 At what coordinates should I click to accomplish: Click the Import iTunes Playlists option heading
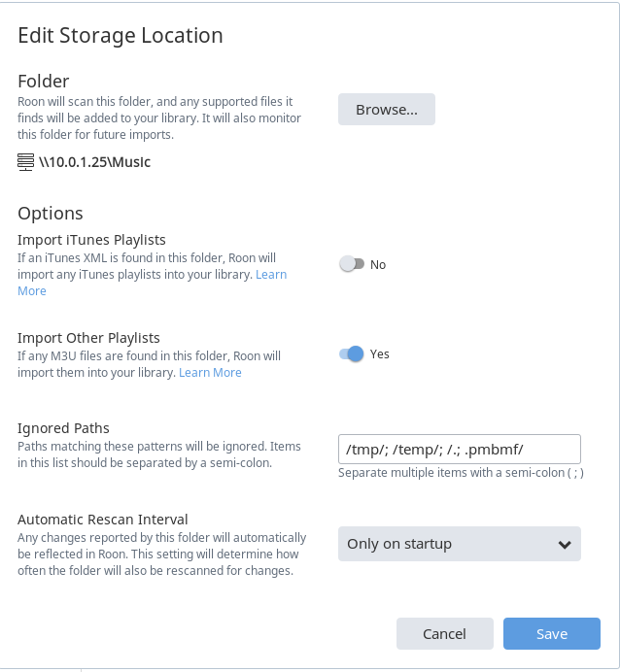click(91, 240)
